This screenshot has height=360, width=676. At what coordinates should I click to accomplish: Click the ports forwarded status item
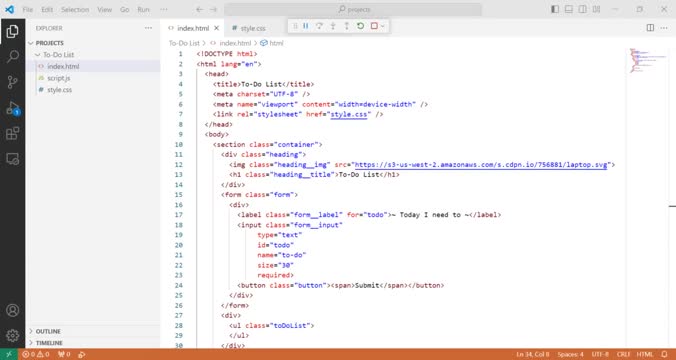[x=64, y=354]
